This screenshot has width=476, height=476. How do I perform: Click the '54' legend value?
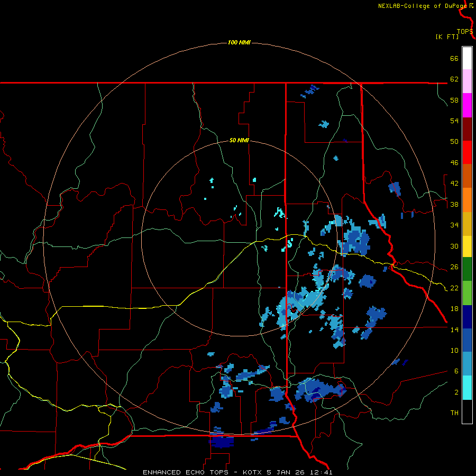coord(454,121)
